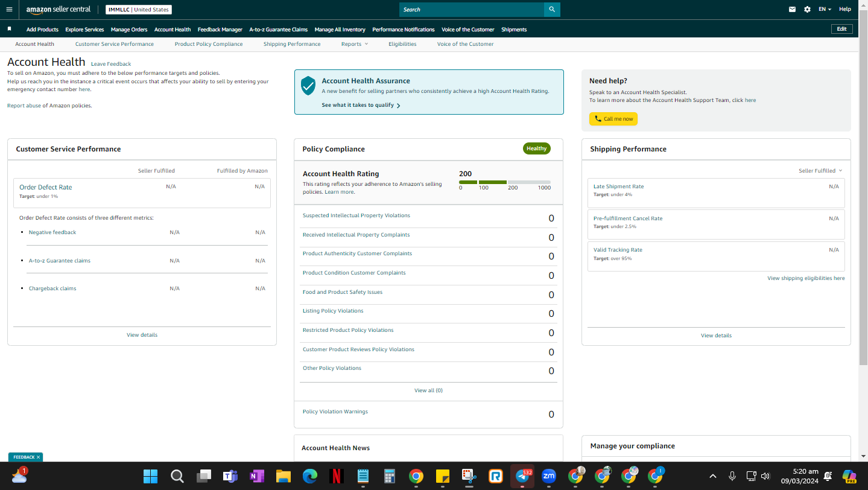868x490 pixels.
Task: Click Report abuse link
Action: pyautogui.click(x=24, y=106)
